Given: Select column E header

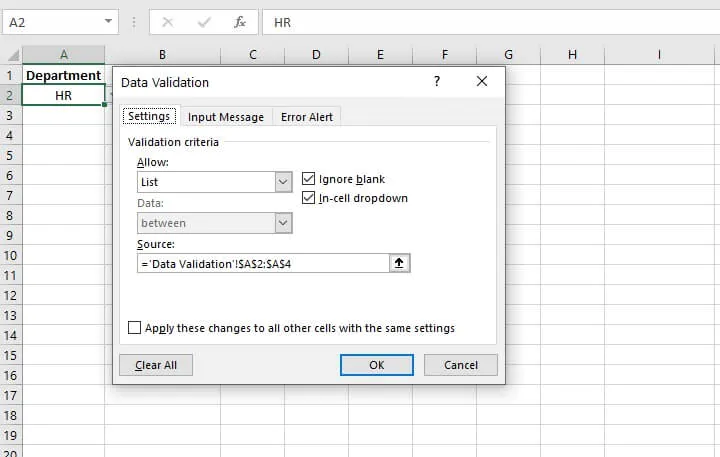Looking at the screenshot, I should pyautogui.click(x=381, y=55).
